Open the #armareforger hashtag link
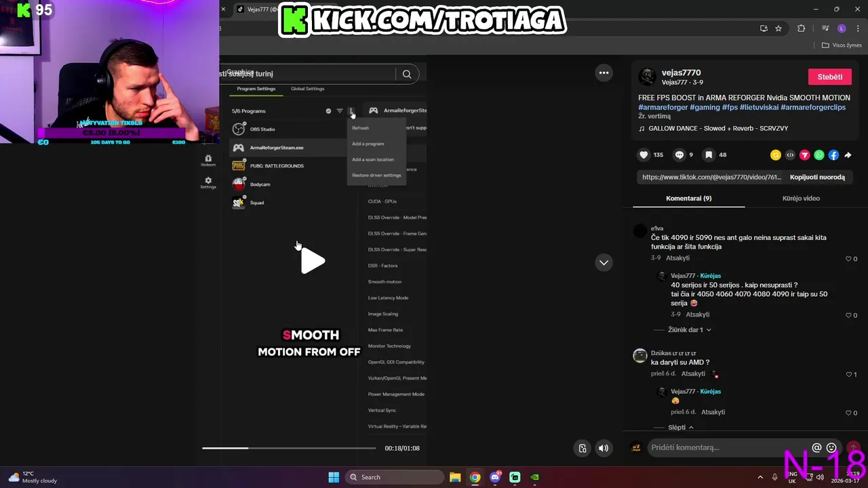868x488 pixels. (663, 107)
